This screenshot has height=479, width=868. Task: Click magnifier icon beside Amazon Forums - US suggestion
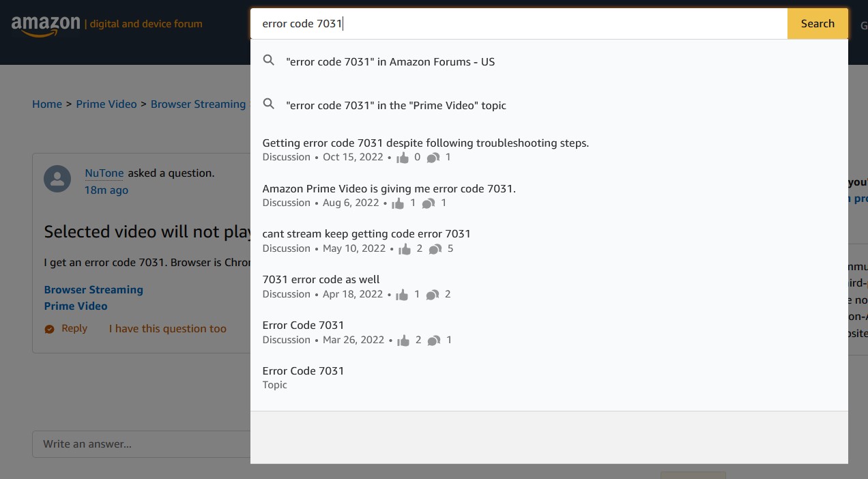[x=269, y=60]
